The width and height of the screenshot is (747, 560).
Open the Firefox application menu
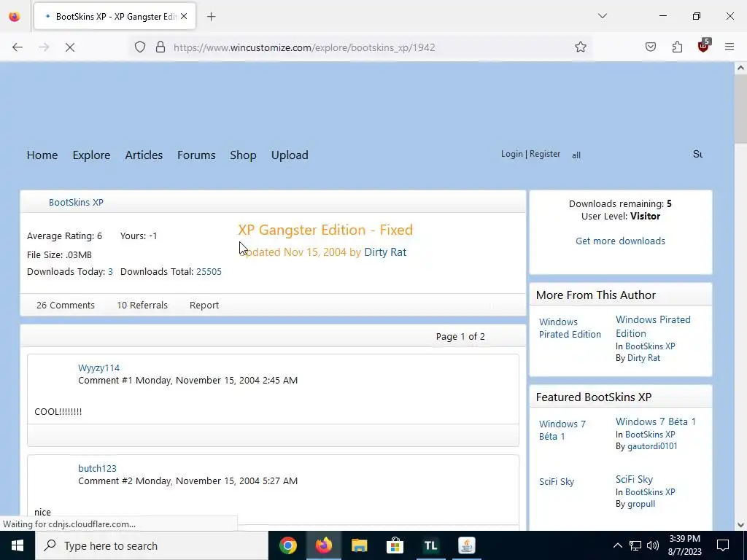click(729, 47)
